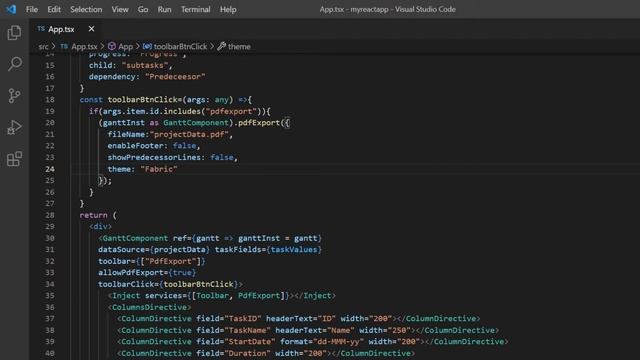Screen dimensions: 640x360
Task: Click line number 18 in gutter
Action: coord(50,100)
